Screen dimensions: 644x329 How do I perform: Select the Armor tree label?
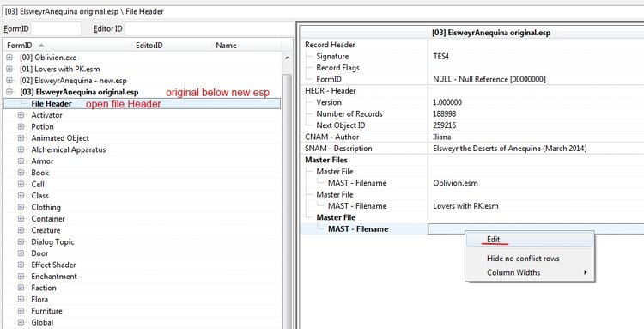[x=42, y=161]
